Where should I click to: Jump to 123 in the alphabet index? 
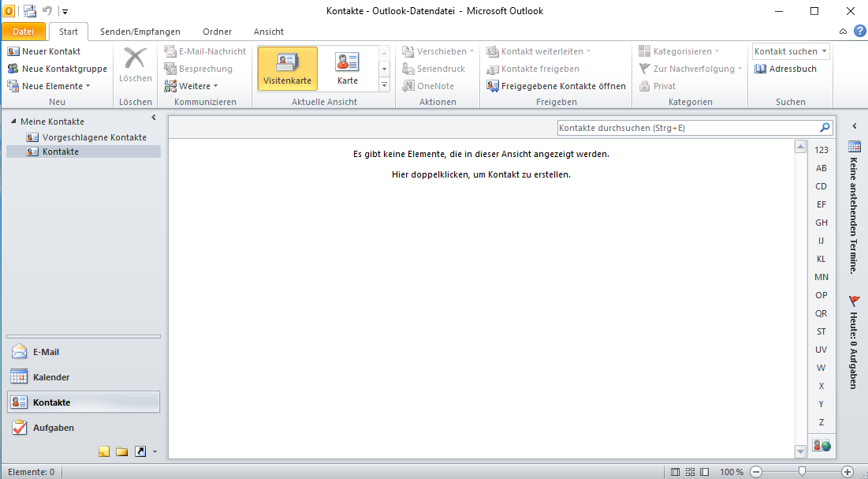[x=821, y=150]
